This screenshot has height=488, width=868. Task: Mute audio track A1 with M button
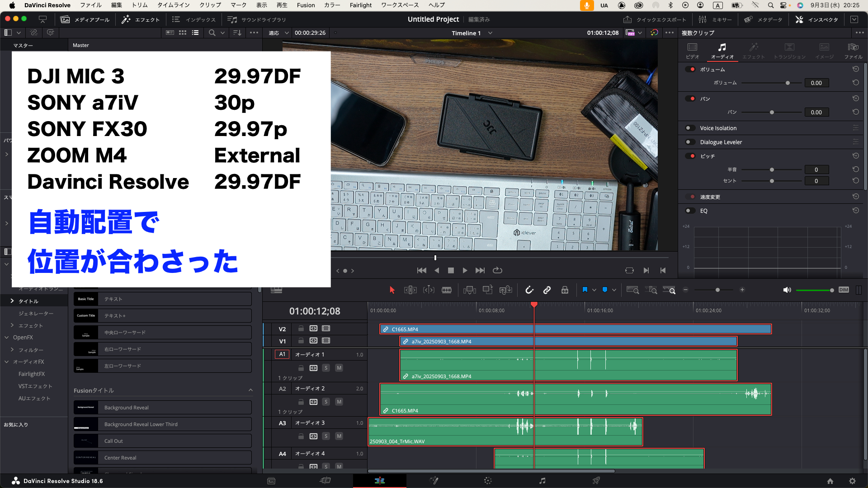tap(339, 368)
